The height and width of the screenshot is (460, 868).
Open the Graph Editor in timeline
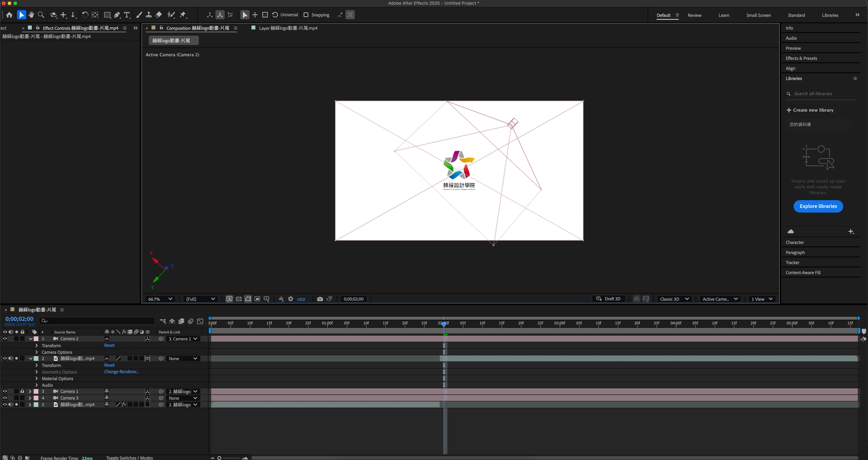pos(200,321)
